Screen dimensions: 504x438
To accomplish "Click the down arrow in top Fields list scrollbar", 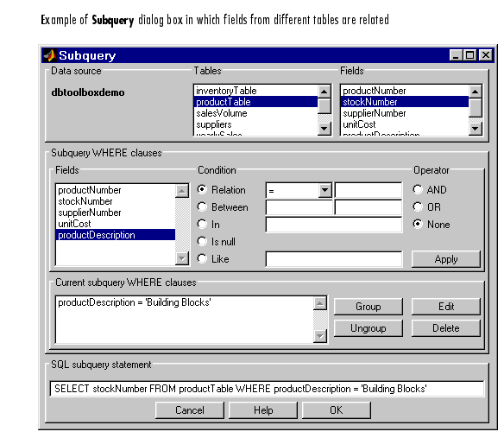I will point(475,129).
